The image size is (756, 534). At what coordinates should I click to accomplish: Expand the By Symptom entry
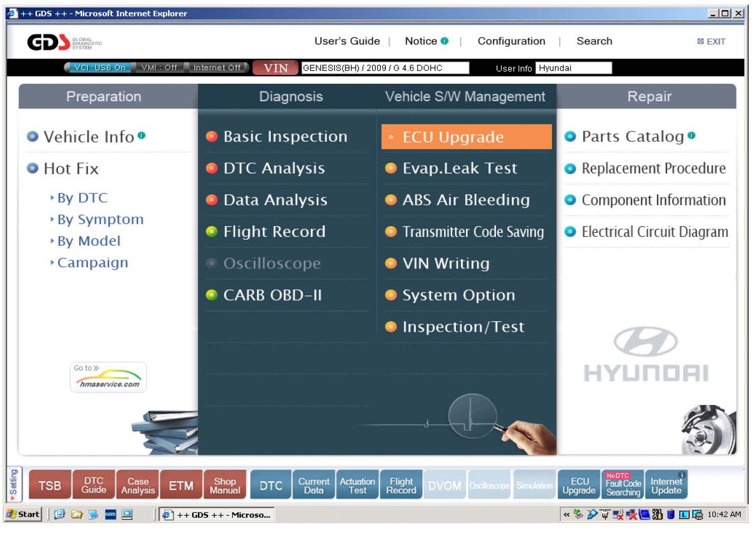[100, 219]
